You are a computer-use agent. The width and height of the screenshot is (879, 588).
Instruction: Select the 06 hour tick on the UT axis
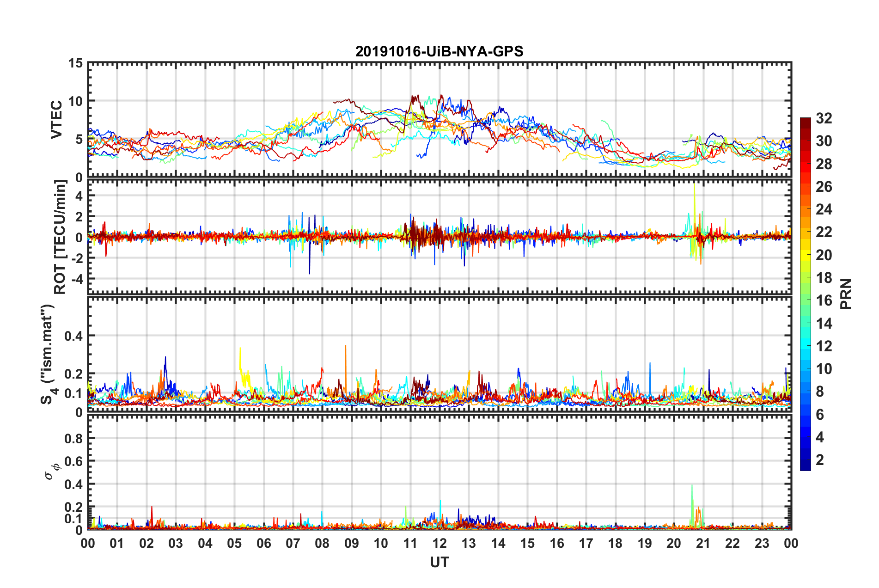[x=264, y=543]
